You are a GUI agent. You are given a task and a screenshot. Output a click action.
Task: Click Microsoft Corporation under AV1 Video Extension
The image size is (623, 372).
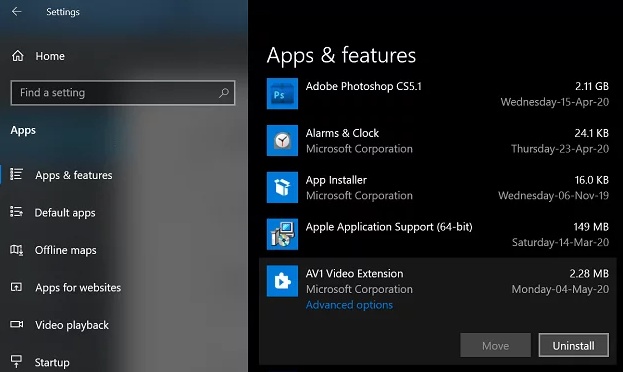359,289
